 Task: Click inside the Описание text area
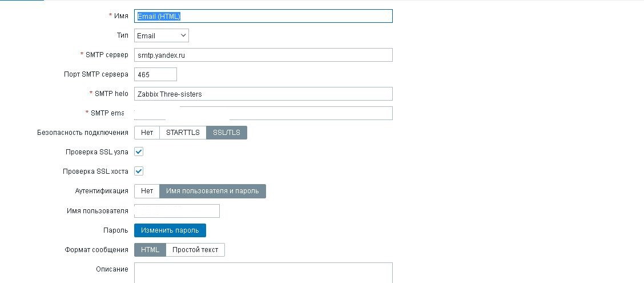point(263,273)
